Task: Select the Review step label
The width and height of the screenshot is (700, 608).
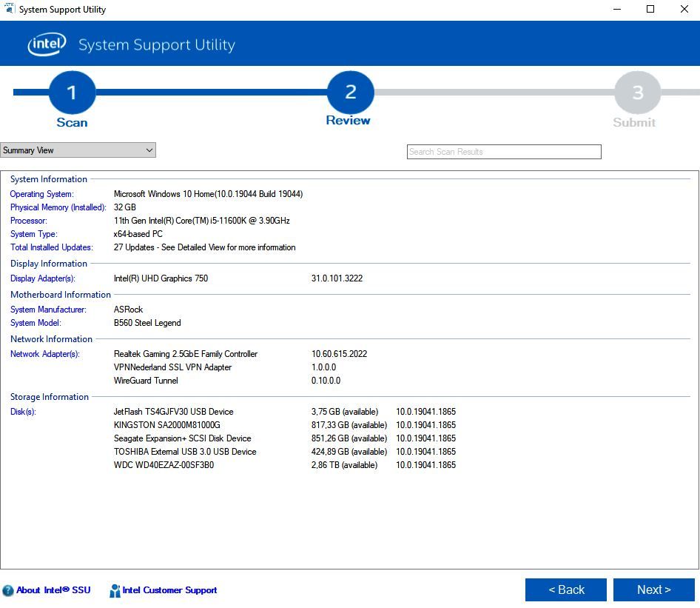Action: [x=349, y=120]
